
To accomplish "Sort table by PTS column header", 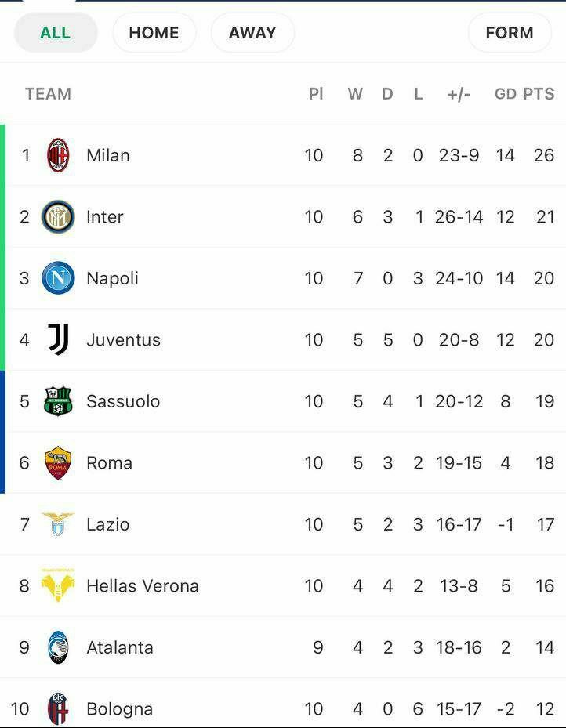I will pyautogui.click(x=539, y=94).
